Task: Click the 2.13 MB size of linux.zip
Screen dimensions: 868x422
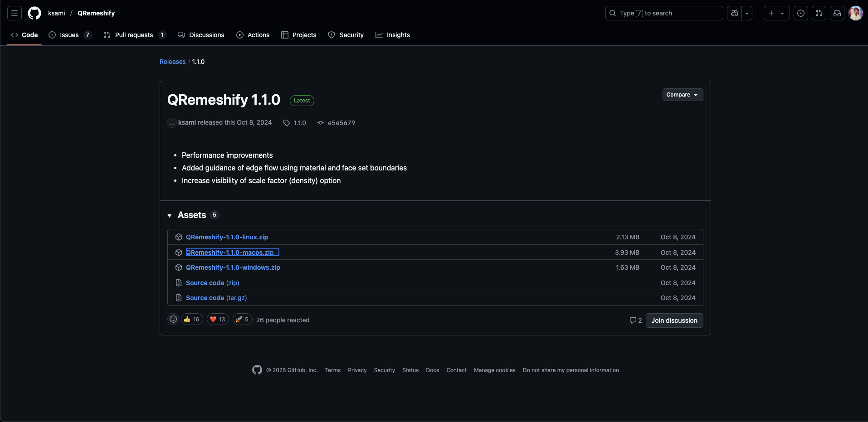Action: click(628, 237)
